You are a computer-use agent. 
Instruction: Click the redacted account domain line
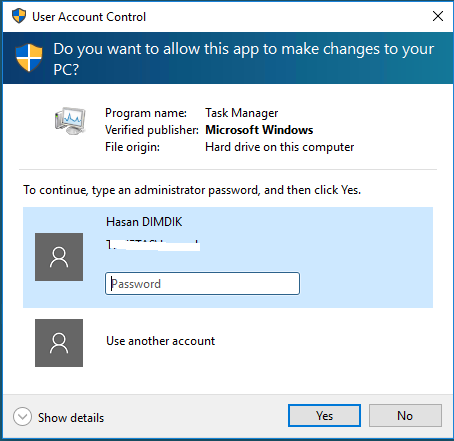pyautogui.click(x=153, y=245)
